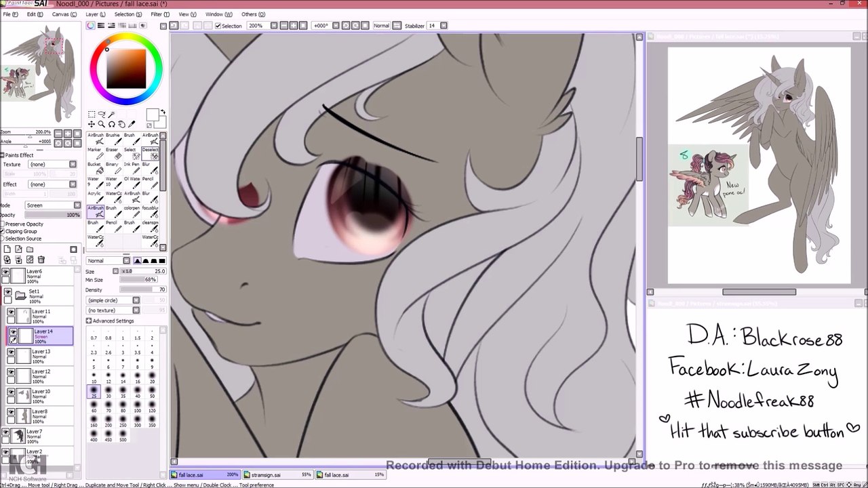The height and width of the screenshot is (488, 868).
Task: Hide Layer11 with its eye icon
Action: (12, 312)
